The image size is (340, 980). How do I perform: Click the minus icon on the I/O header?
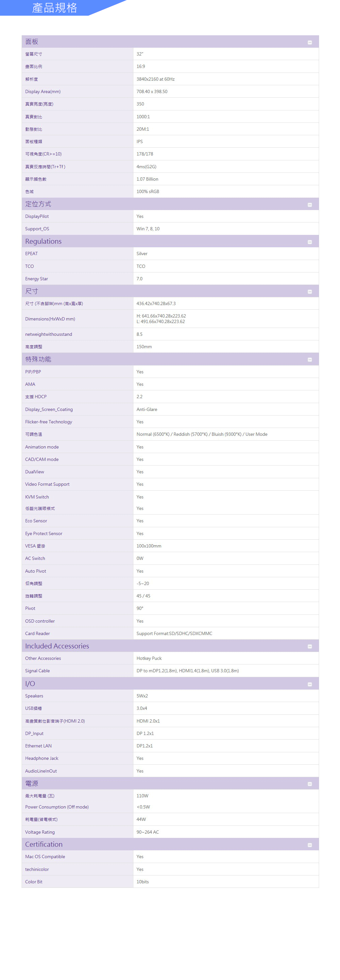tap(310, 684)
